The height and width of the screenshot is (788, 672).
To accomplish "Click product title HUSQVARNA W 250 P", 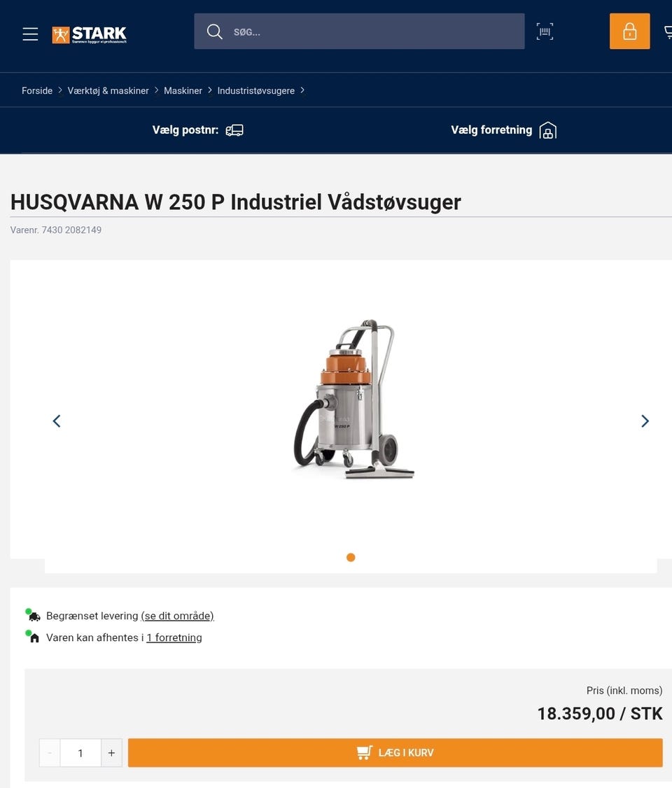I will coord(235,202).
